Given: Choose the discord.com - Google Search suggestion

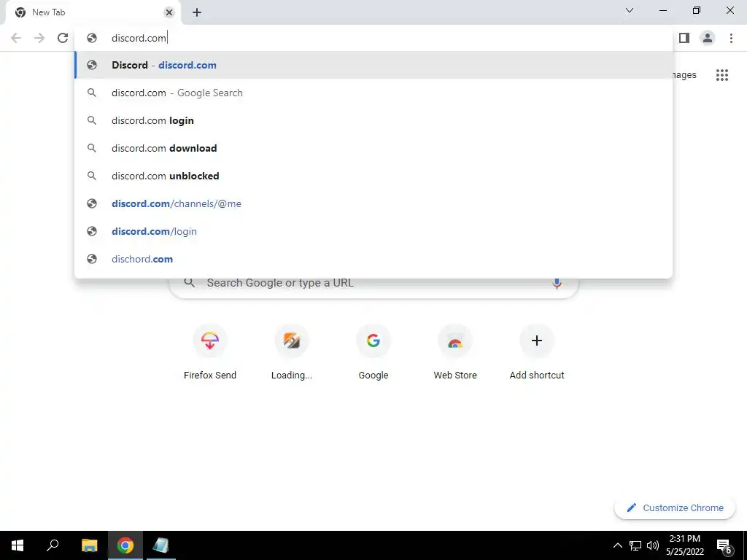Looking at the screenshot, I should tap(373, 93).
